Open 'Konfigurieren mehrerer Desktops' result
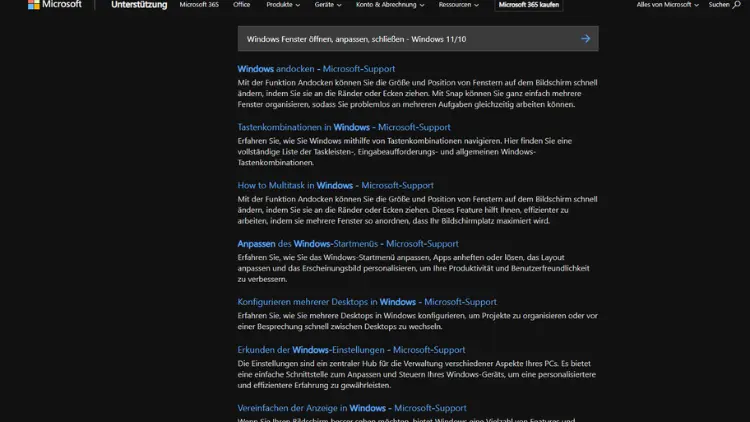The width and height of the screenshot is (750, 422). click(x=366, y=302)
